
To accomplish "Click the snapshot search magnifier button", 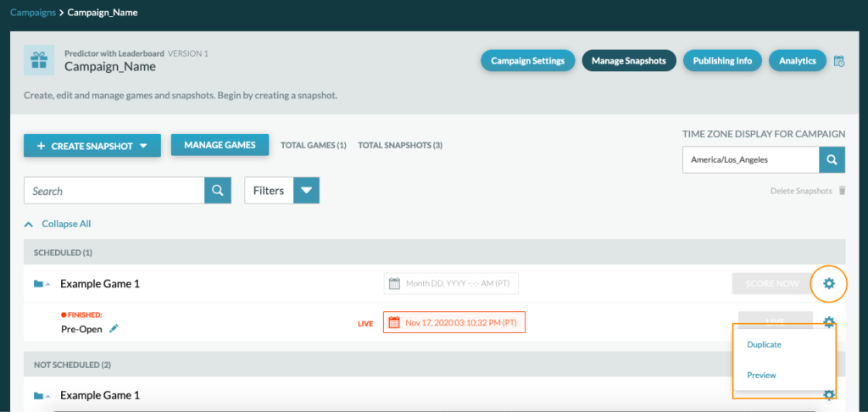I will click(x=218, y=191).
